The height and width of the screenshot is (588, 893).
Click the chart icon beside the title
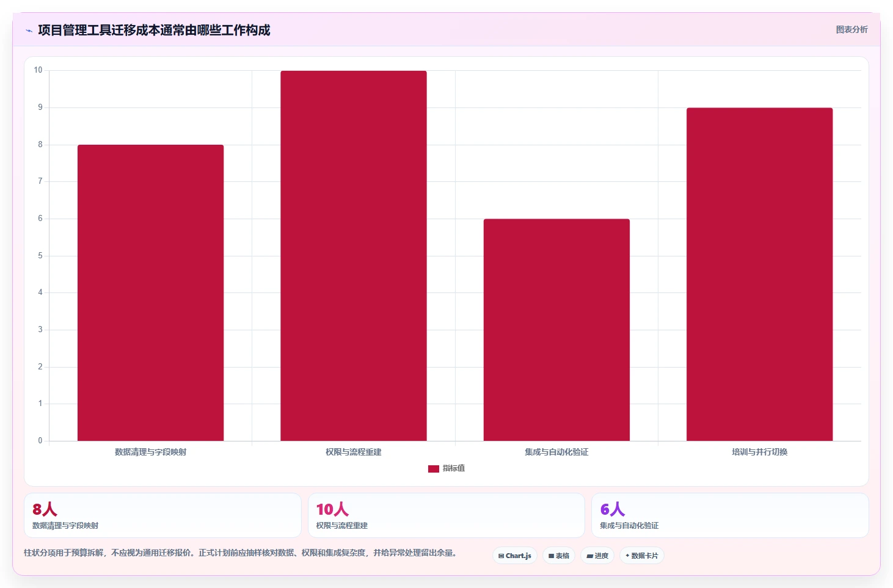point(29,31)
